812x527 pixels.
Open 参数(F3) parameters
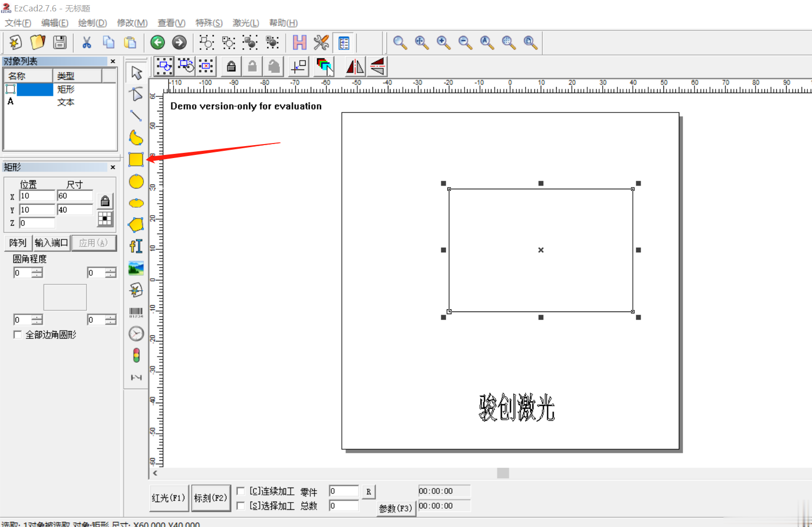(396, 508)
